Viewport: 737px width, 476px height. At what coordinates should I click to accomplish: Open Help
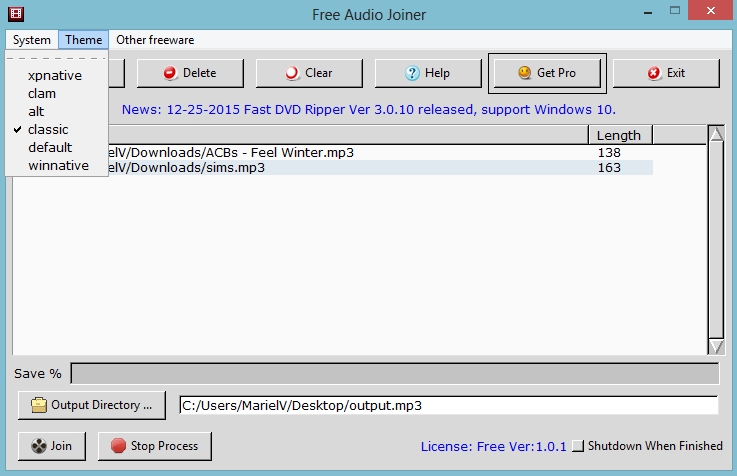[428, 73]
